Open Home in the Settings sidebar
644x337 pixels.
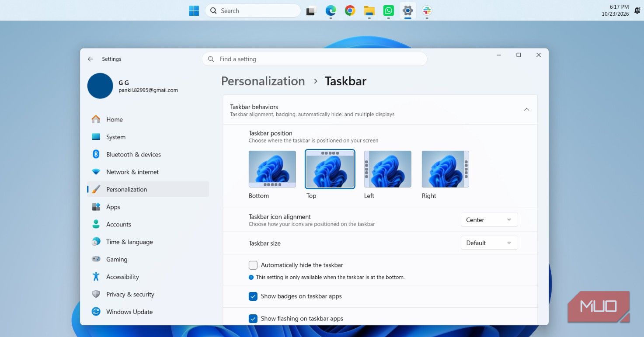148,119
